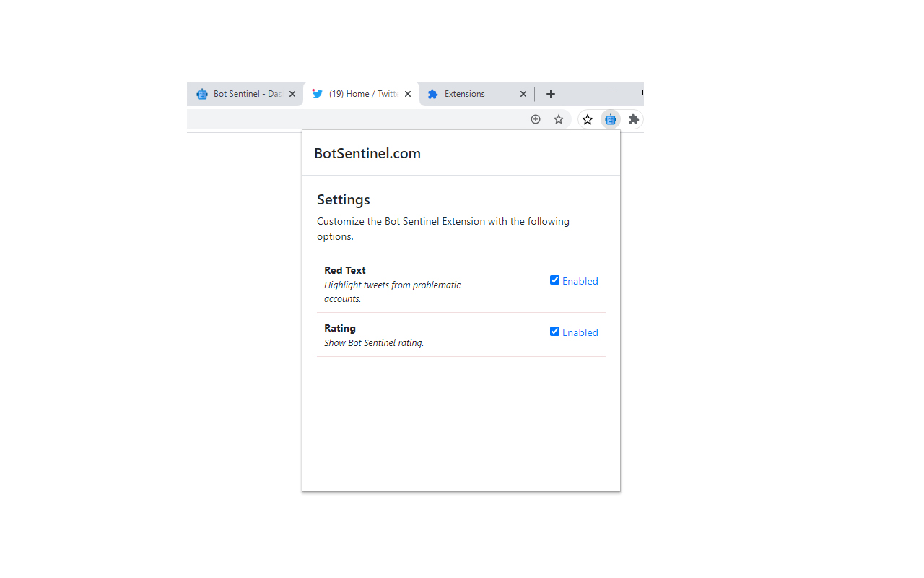Switch to the Extensions tab

pyautogui.click(x=469, y=94)
